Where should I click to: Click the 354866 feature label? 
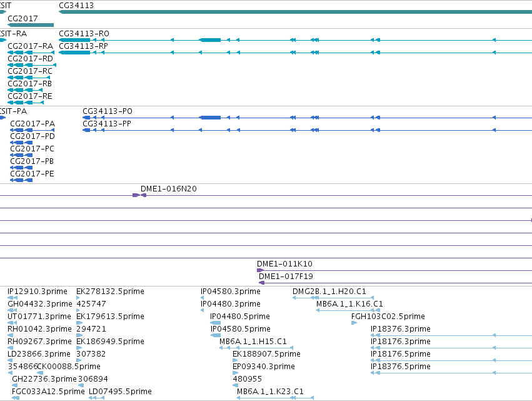click(x=23, y=367)
